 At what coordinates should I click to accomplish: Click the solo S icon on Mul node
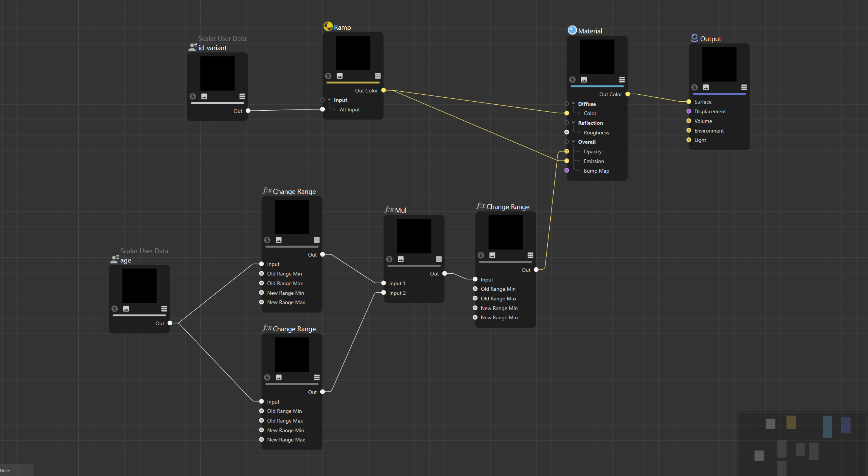pos(389,259)
